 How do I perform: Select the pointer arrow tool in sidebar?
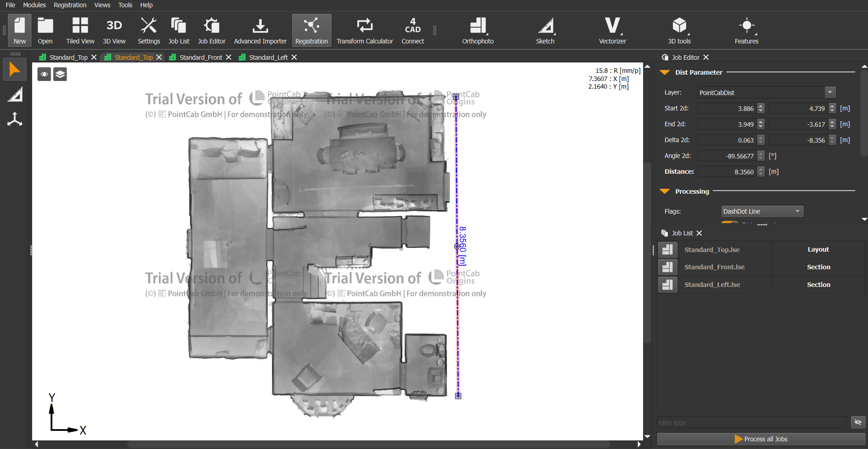click(14, 70)
